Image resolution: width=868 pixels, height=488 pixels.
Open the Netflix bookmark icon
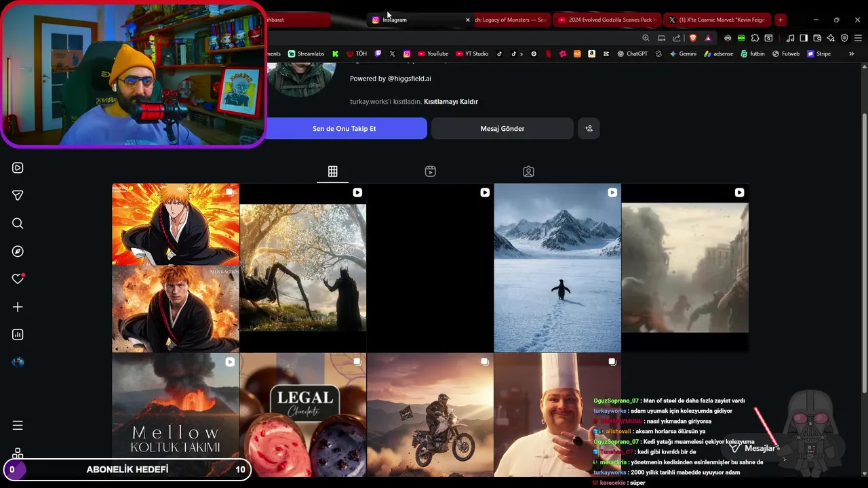coord(548,54)
